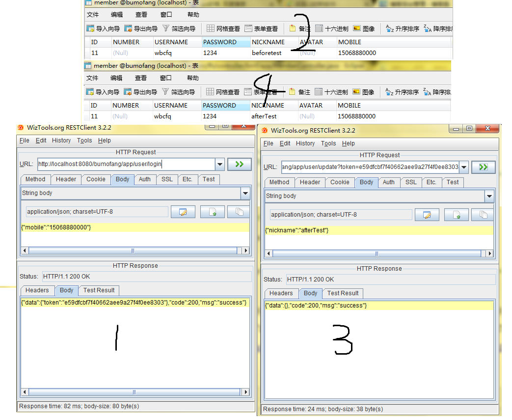
Task: Click response body scrollbar in login RESTClient
Action: [134, 392]
